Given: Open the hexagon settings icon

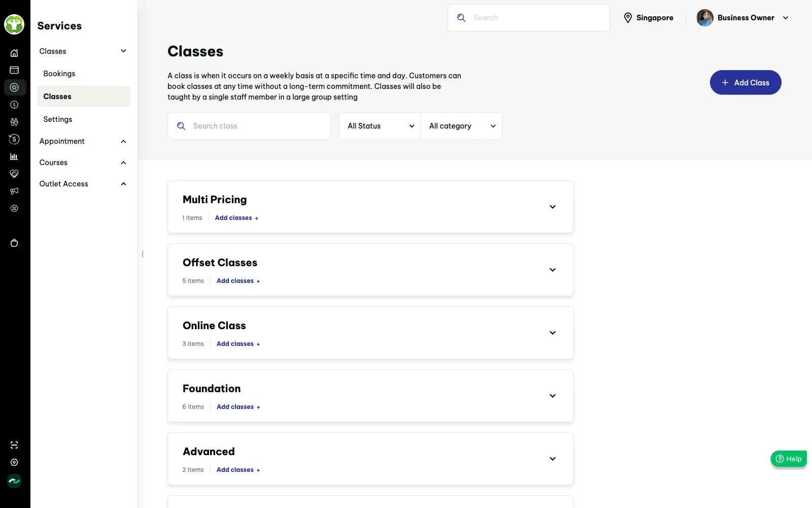Looking at the screenshot, I should (14, 462).
